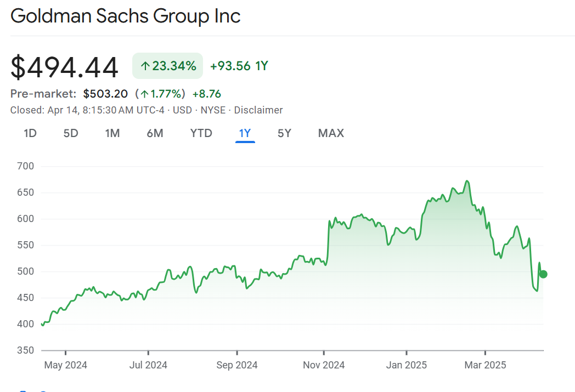
Task: Switch chart to 5Y range
Action: pyautogui.click(x=284, y=133)
